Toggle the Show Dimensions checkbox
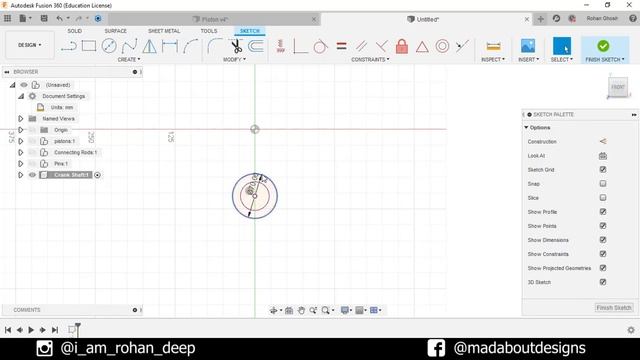 (x=603, y=240)
